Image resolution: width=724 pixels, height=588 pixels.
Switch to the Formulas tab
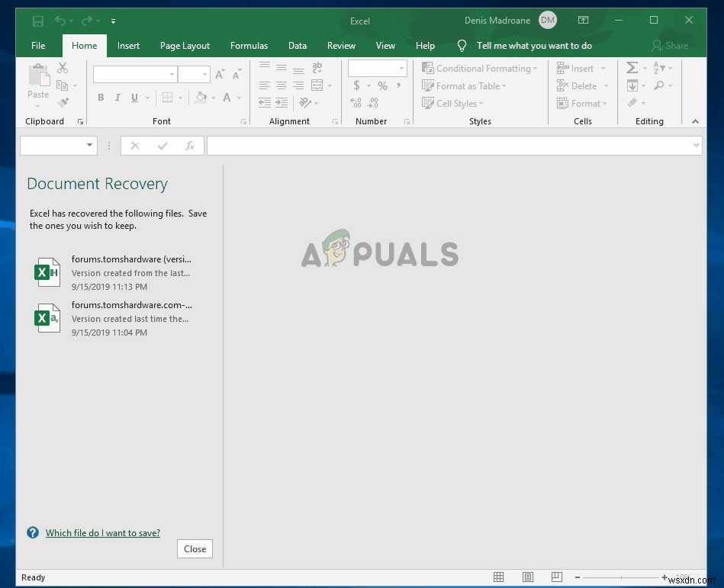click(x=249, y=46)
